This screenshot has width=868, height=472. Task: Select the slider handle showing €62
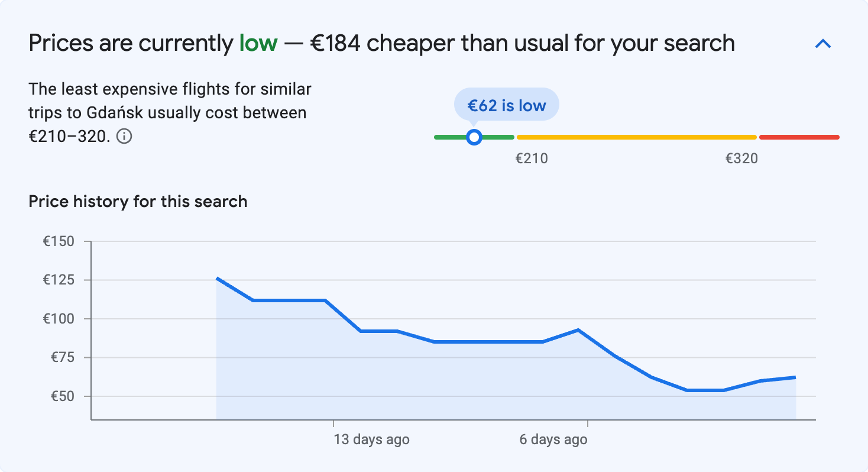tap(474, 137)
